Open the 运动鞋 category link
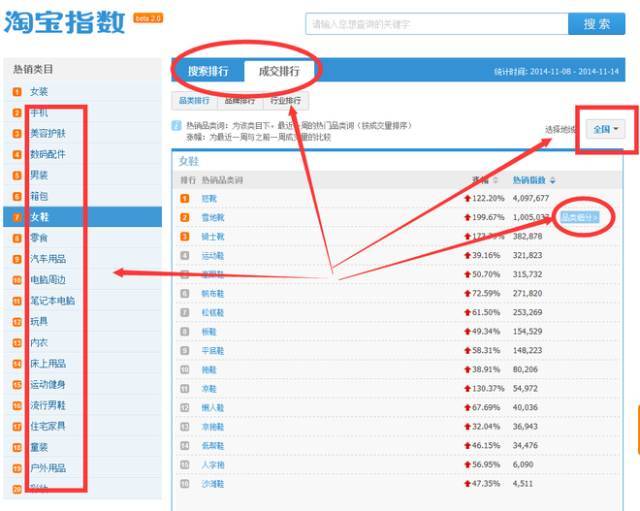640x511 pixels. (x=213, y=256)
